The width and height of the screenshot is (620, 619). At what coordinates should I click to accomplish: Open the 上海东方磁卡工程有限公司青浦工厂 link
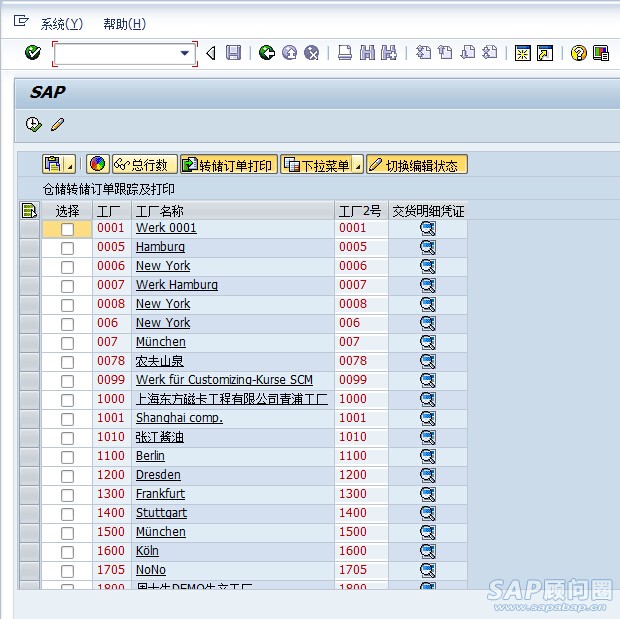[232, 399]
